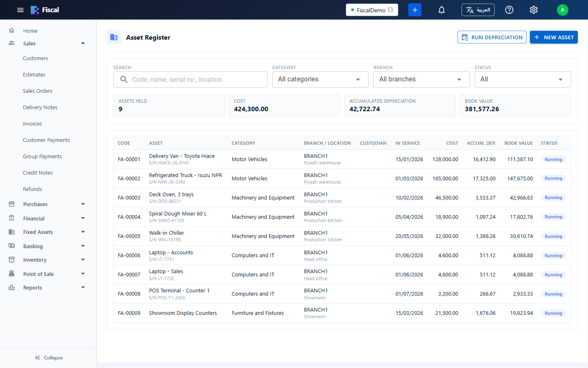Expand the Purchases menu section arrow
Image resolution: width=588 pixels, height=368 pixels.
click(83, 204)
